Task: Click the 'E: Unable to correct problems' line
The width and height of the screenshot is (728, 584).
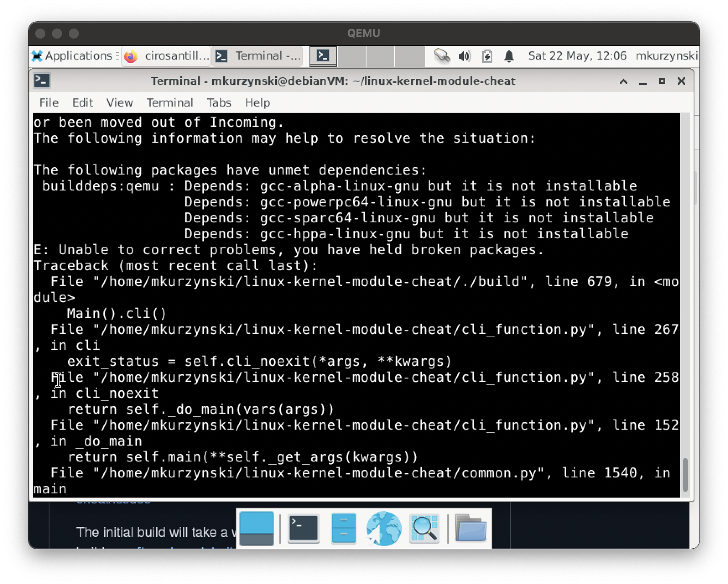Action: (x=289, y=250)
